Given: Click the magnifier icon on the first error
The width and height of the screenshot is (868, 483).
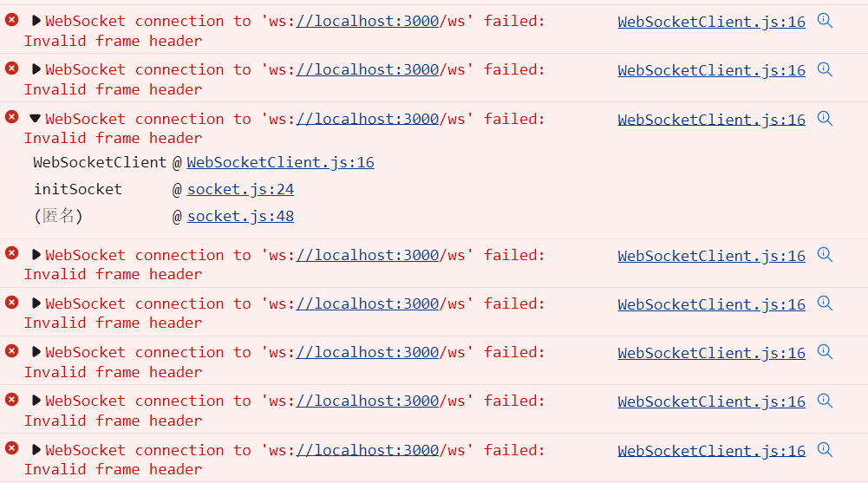Looking at the screenshot, I should [x=825, y=21].
